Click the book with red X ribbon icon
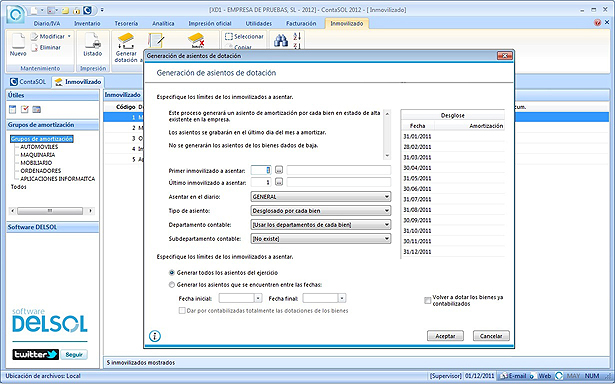Image resolution: width=615 pixels, height=384 pixels. click(x=195, y=40)
